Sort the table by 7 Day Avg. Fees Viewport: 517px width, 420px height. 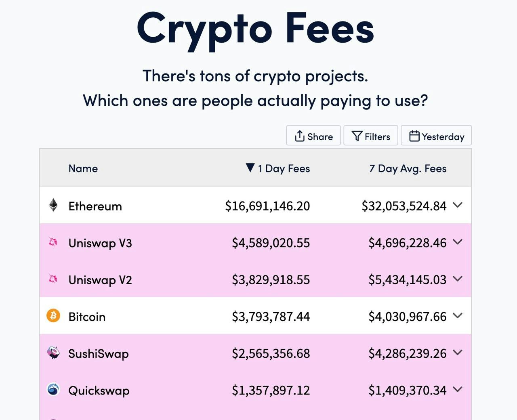(x=408, y=168)
